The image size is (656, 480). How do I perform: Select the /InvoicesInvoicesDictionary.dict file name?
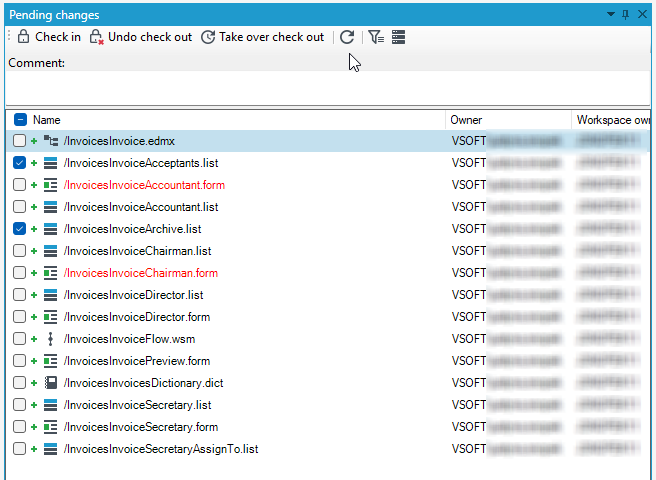coord(144,383)
